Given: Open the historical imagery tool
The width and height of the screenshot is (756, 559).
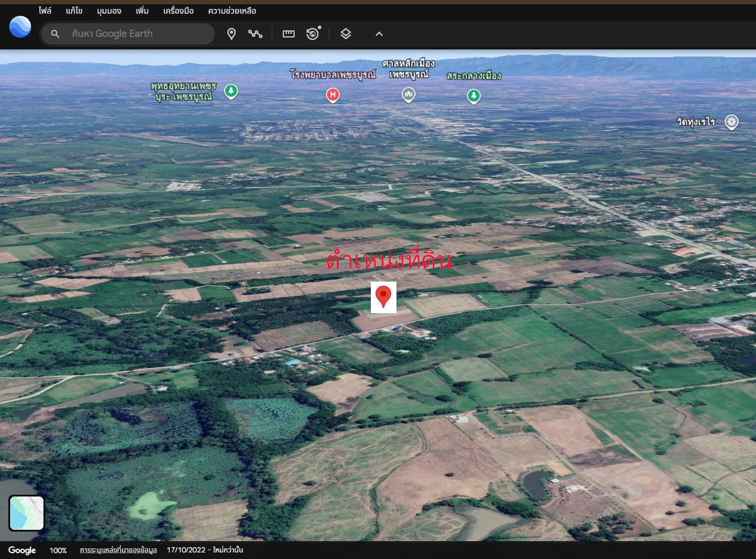Looking at the screenshot, I should (x=313, y=33).
